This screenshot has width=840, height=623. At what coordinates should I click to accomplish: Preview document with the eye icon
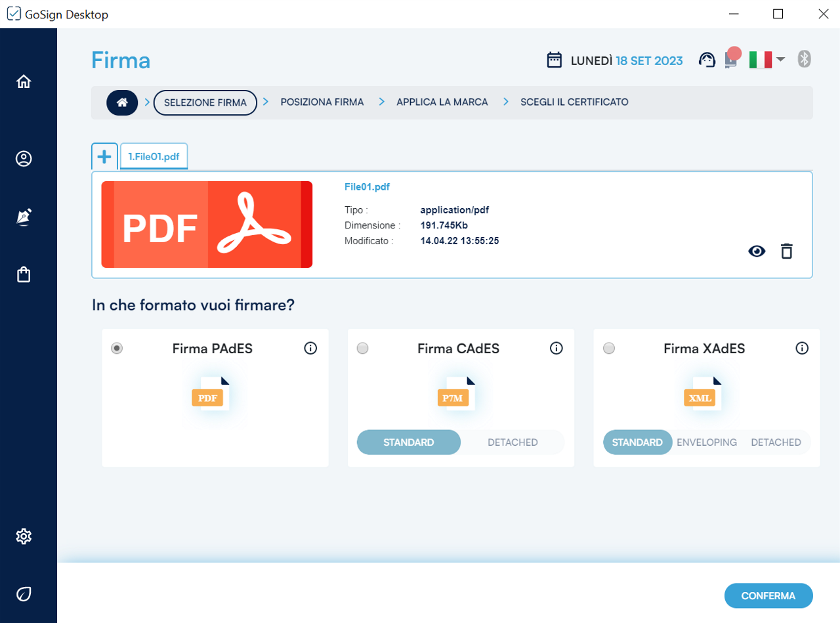(757, 251)
